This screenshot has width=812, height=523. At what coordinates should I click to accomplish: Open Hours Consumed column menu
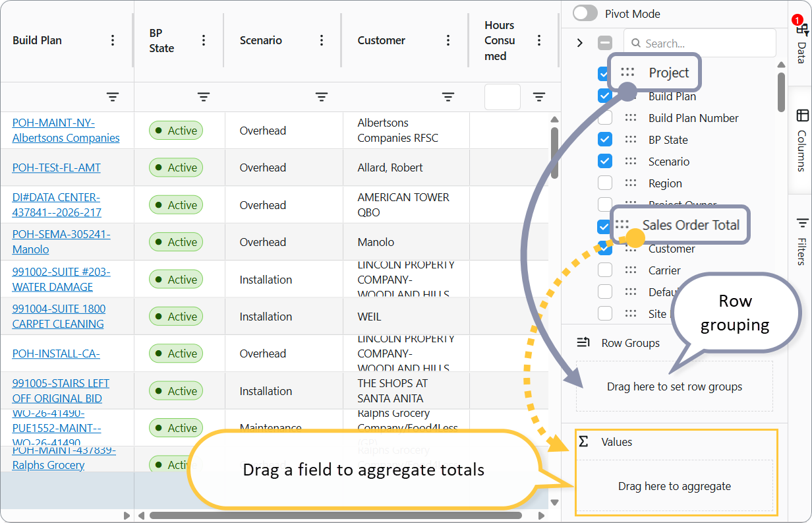[x=539, y=40]
